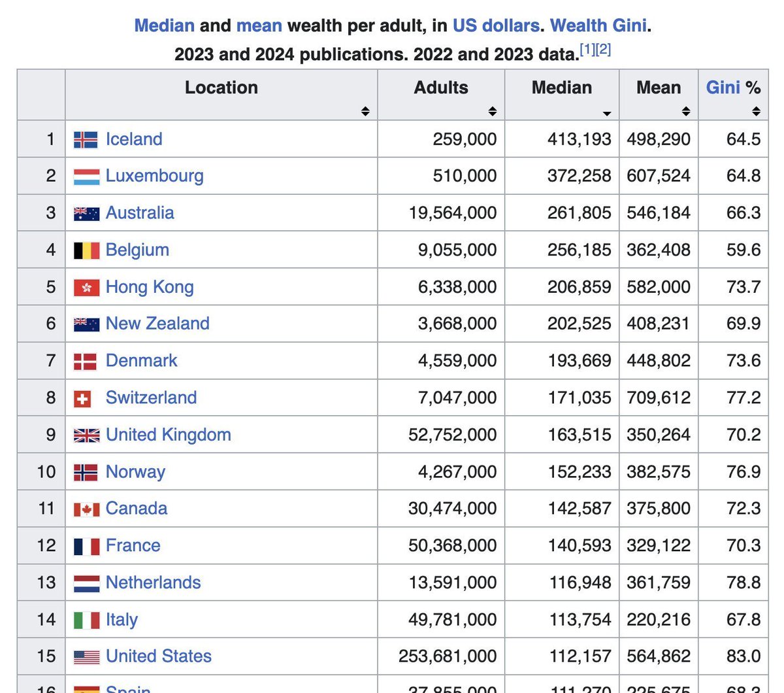Viewport: 784px width, 693px height.
Task: Open citation reference [1]
Action: 587,50
